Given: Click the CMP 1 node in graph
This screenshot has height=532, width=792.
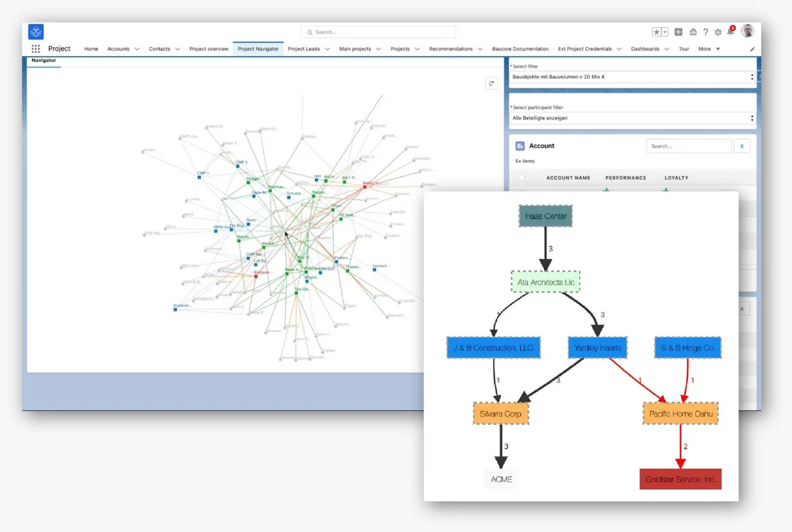Looking at the screenshot, I should point(198,177).
